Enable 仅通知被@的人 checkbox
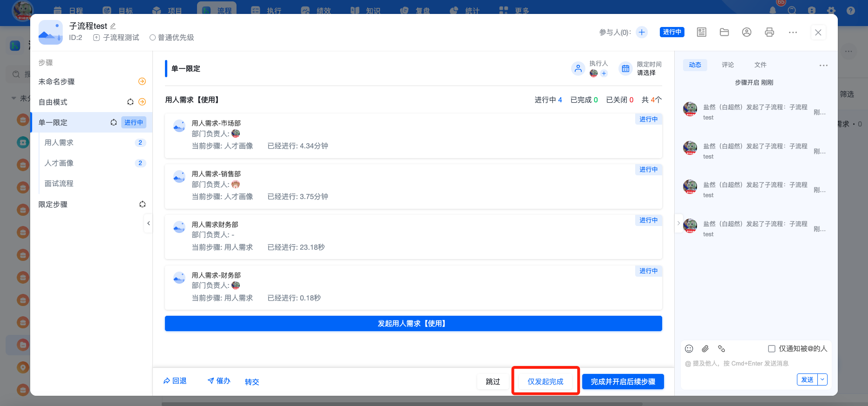The height and width of the screenshot is (406, 868). coord(771,349)
